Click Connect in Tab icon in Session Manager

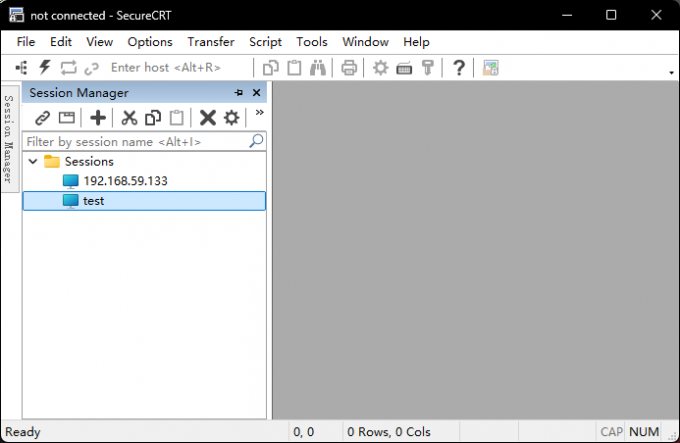pos(67,117)
